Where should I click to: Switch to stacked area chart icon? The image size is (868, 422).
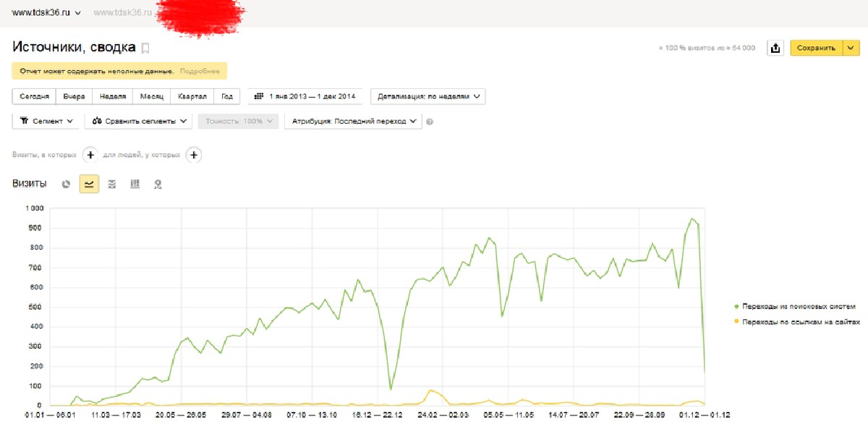[x=111, y=185]
